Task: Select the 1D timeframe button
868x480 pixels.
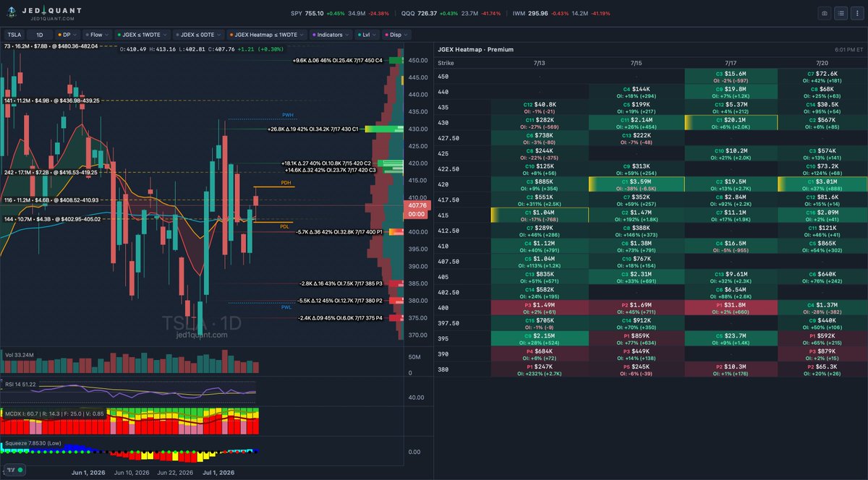Action: point(40,34)
